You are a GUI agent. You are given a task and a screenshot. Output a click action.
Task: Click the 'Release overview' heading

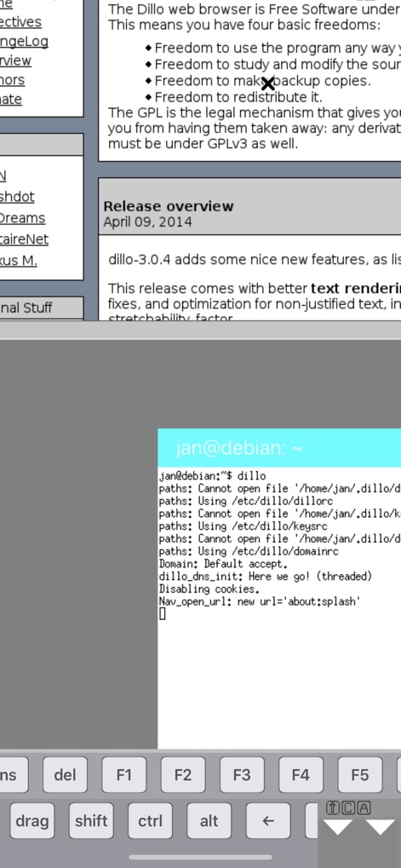(x=168, y=206)
